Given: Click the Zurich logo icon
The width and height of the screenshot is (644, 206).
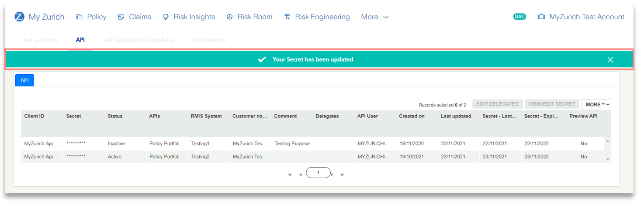Looking at the screenshot, I should point(19,17).
